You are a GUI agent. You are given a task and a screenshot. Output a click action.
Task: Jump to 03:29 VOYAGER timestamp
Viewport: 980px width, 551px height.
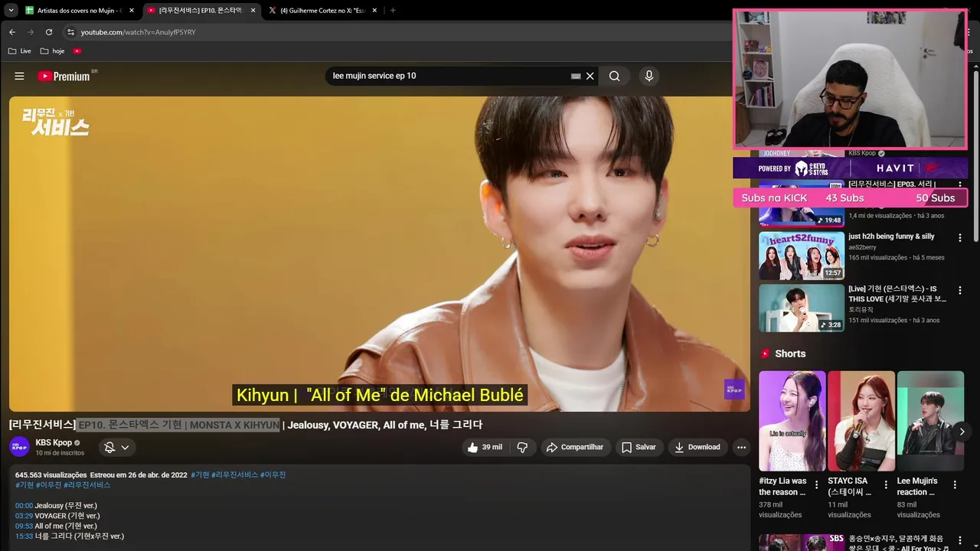[24, 516]
